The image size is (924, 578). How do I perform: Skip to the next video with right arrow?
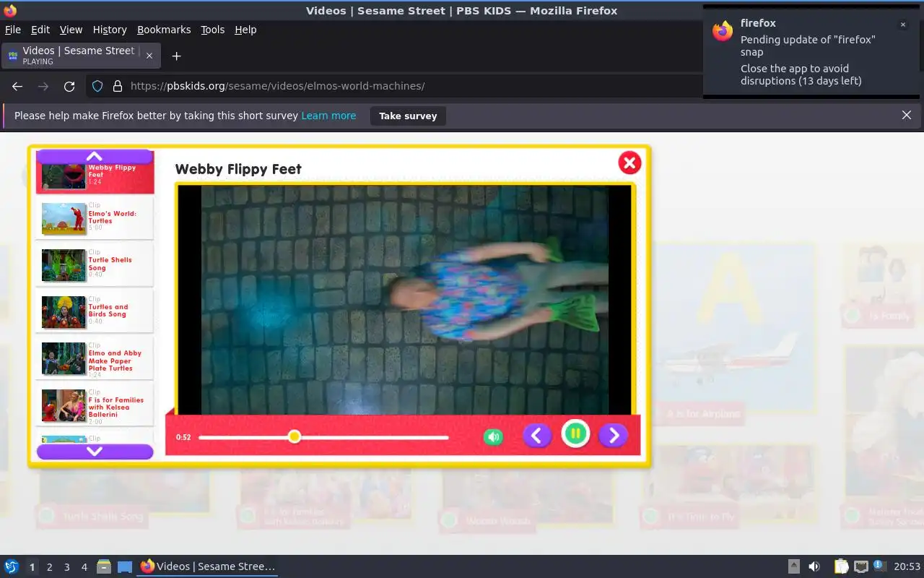pos(614,435)
